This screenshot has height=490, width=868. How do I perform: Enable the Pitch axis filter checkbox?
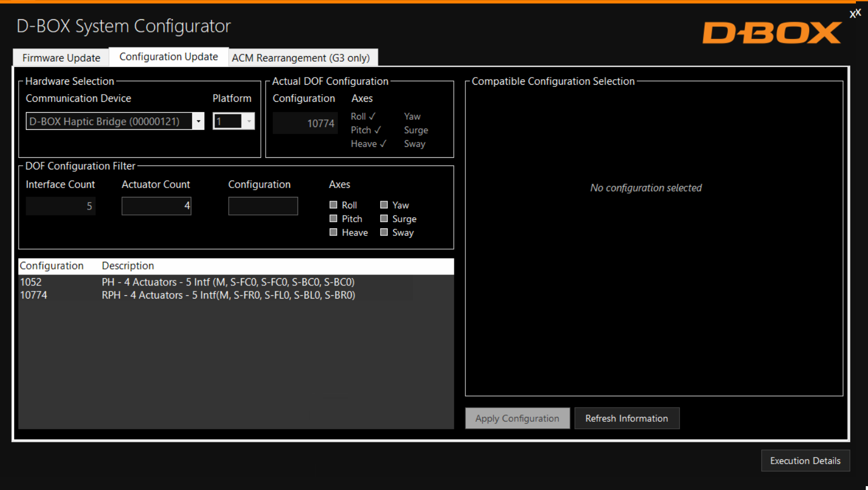(x=333, y=218)
